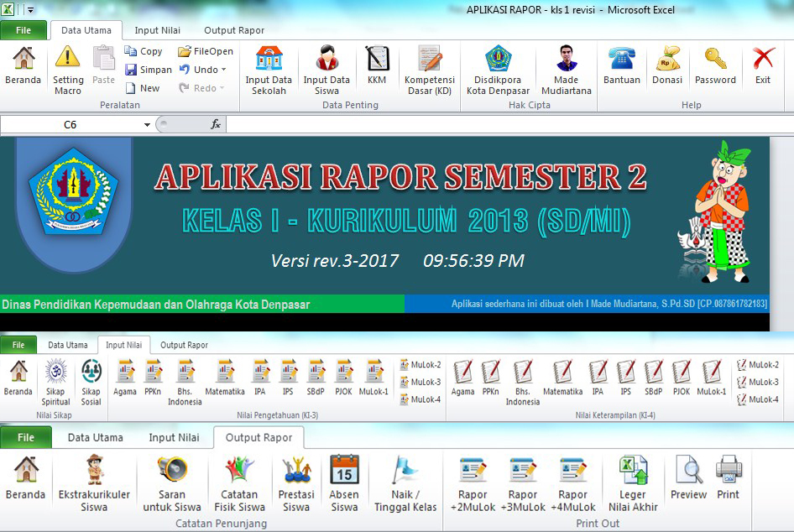Click the Print printer icon
This screenshot has width=794, height=532.
[729, 469]
